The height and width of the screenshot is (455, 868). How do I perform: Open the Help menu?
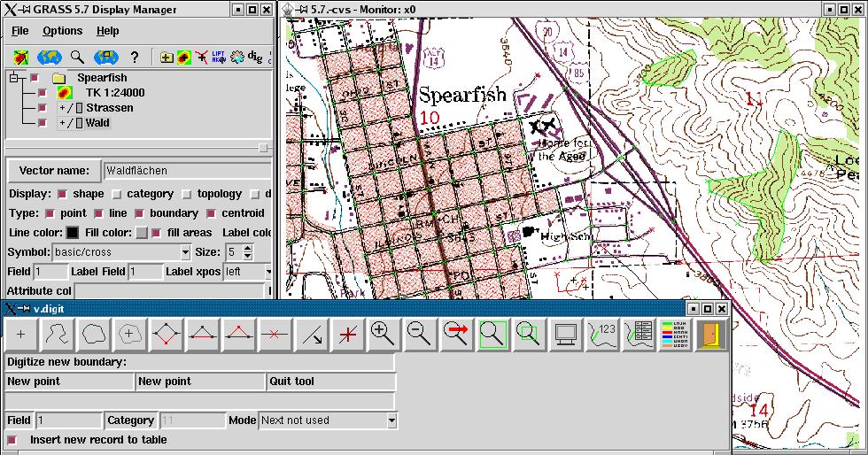(x=108, y=31)
